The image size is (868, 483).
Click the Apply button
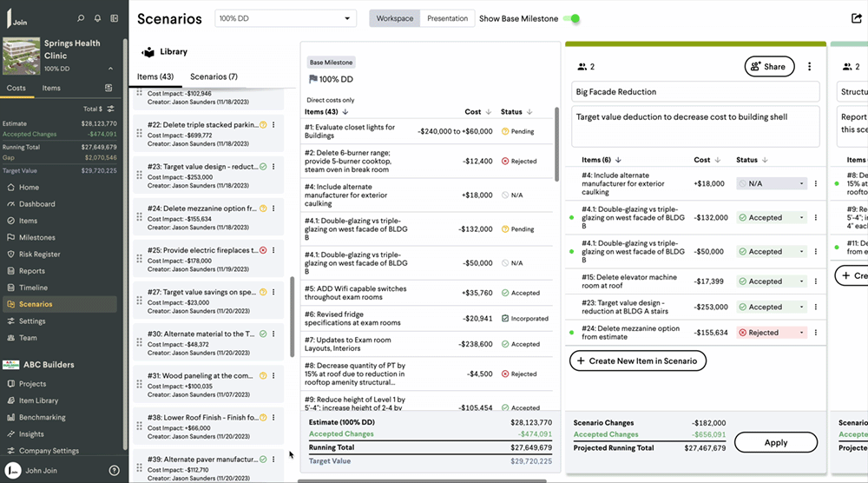(775, 442)
